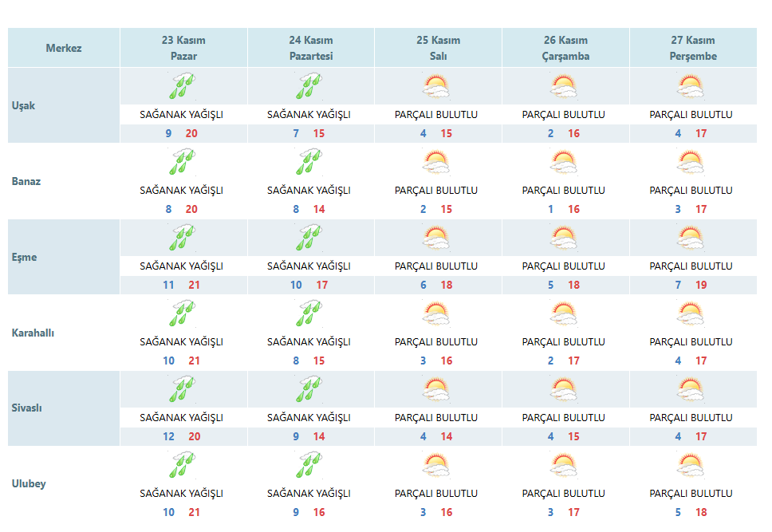Click Uşak rain icon for 23 Kasım
The width and height of the screenshot is (772, 532).
[x=183, y=86]
